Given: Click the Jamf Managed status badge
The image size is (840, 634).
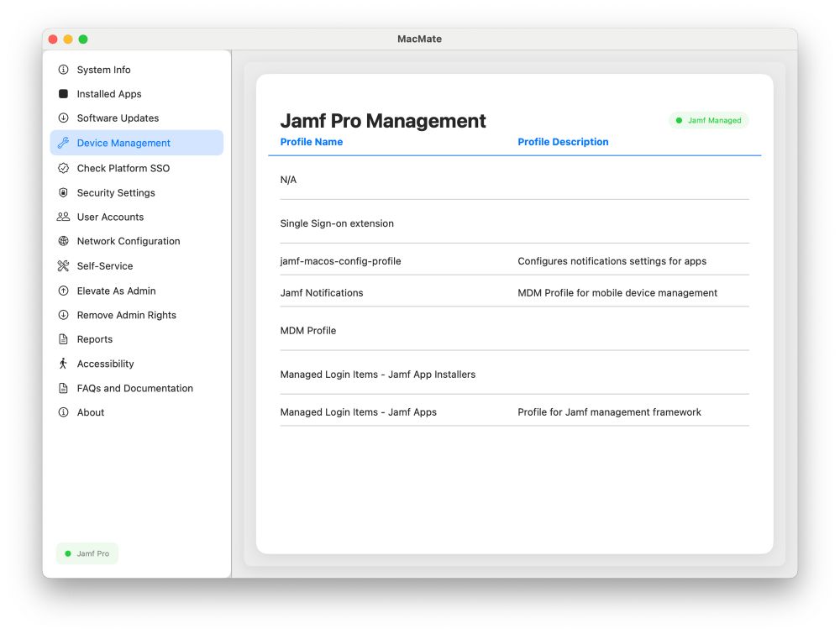Looking at the screenshot, I should point(709,120).
